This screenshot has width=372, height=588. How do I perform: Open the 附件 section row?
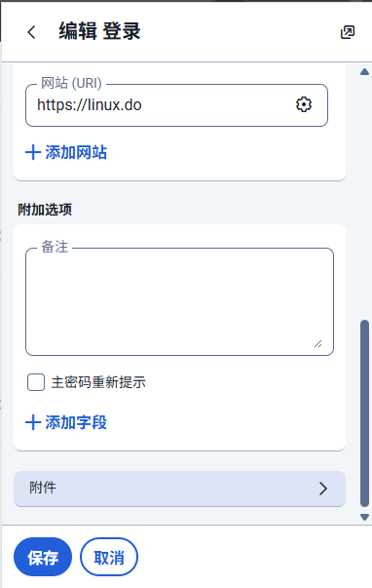click(x=179, y=489)
